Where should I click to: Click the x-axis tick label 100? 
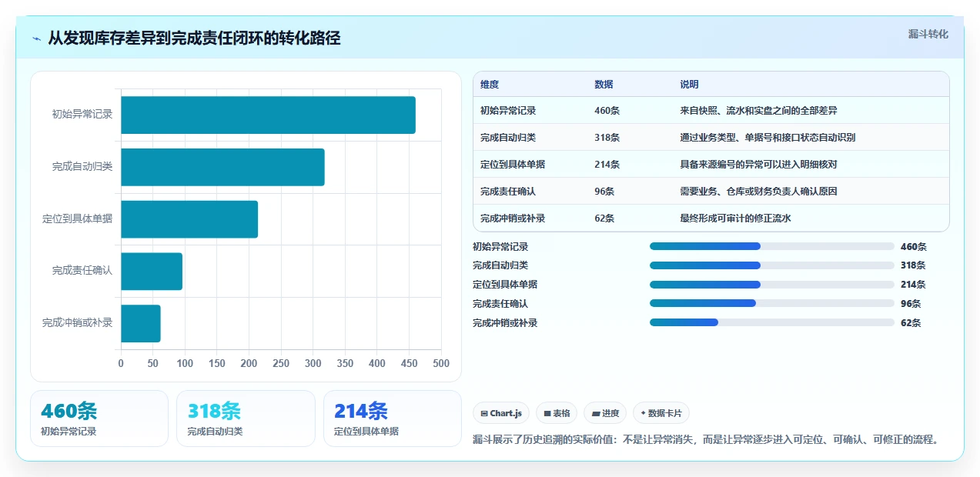pyautogui.click(x=185, y=363)
